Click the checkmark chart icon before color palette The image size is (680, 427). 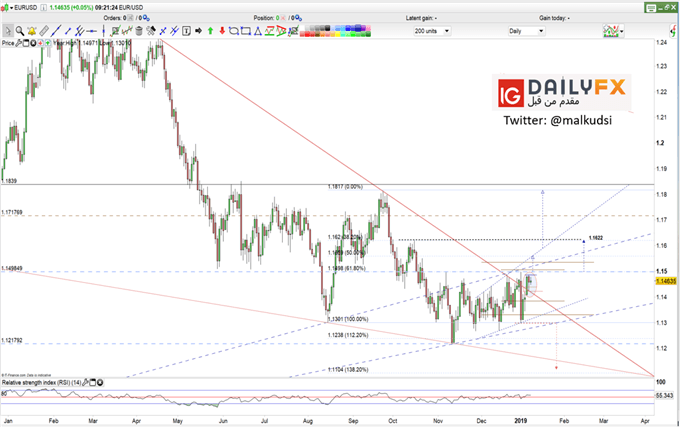tap(294, 31)
